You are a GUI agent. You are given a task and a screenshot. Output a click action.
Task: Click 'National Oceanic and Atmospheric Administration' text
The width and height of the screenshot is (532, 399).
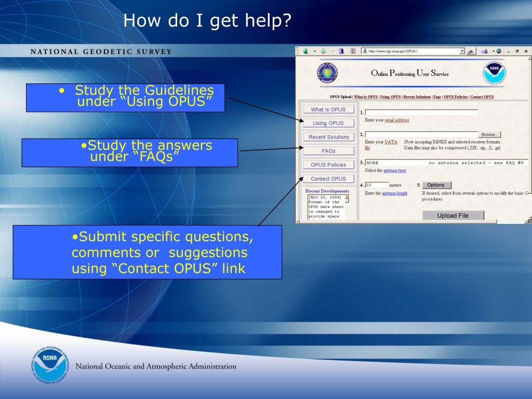pyautogui.click(x=156, y=366)
